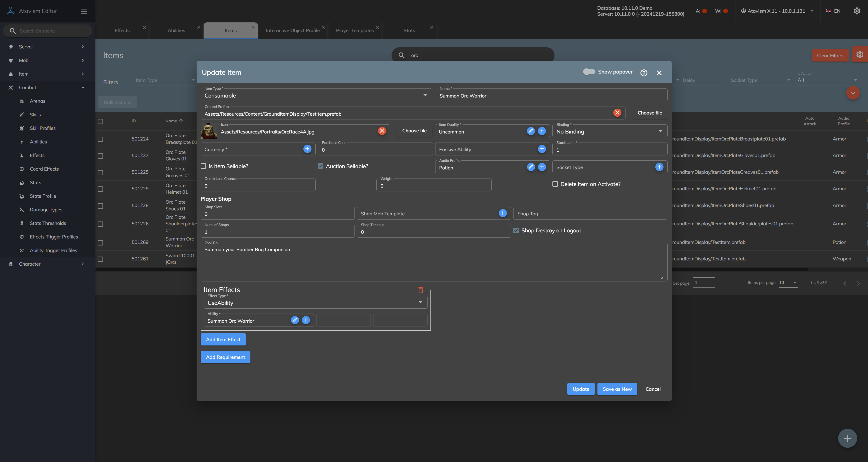Screen dimensions: 868x462
Task: Clear the Ground Prefab path with red X
Action: point(617,113)
